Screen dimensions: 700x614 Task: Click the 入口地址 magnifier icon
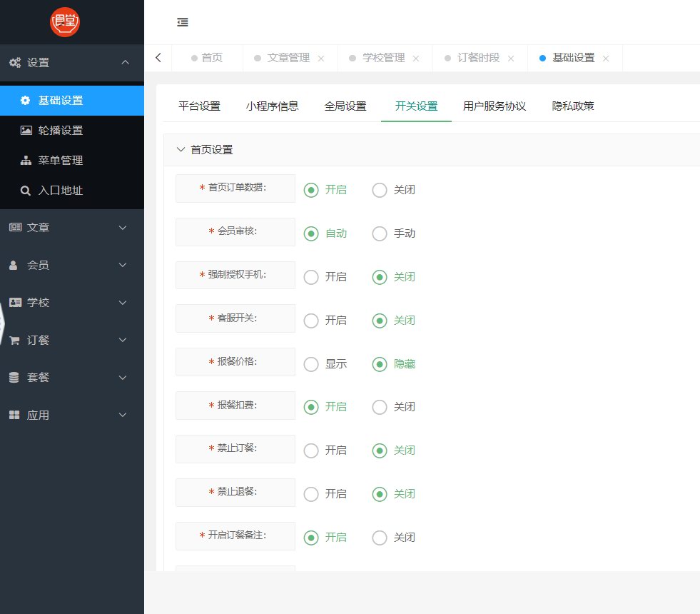(26, 191)
